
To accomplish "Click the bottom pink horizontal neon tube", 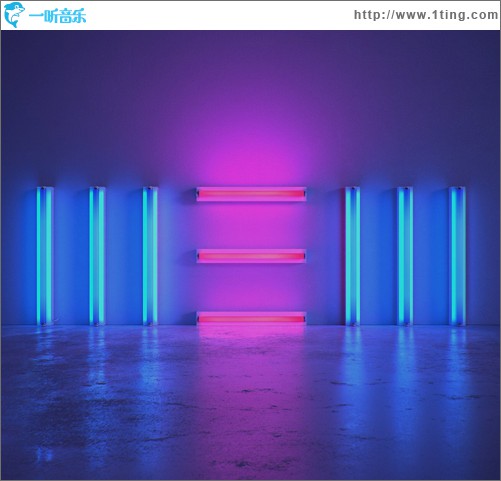I will [x=251, y=318].
